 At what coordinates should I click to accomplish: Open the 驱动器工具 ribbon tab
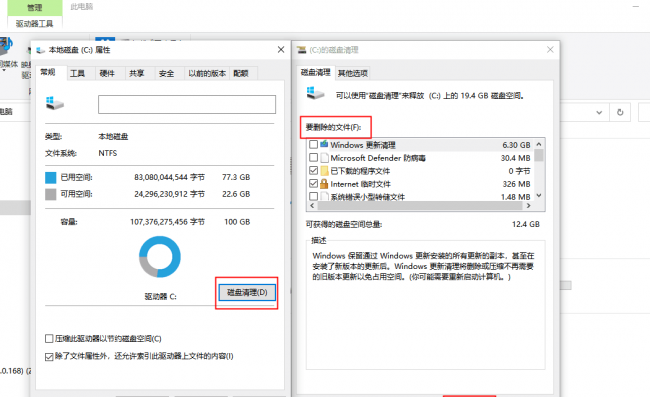(x=34, y=24)
